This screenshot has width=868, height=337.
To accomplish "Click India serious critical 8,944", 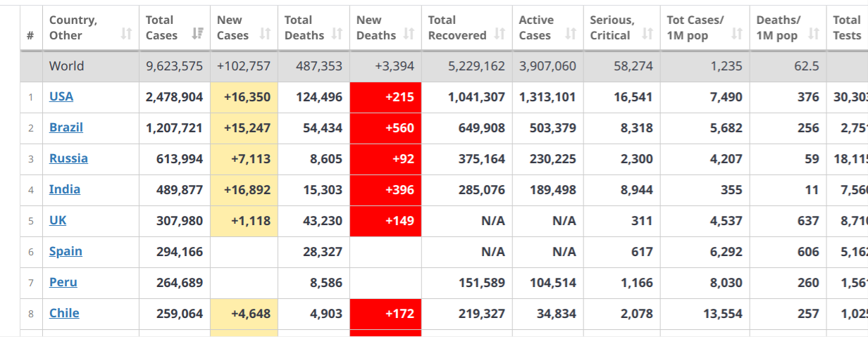I will click(637, 190).
